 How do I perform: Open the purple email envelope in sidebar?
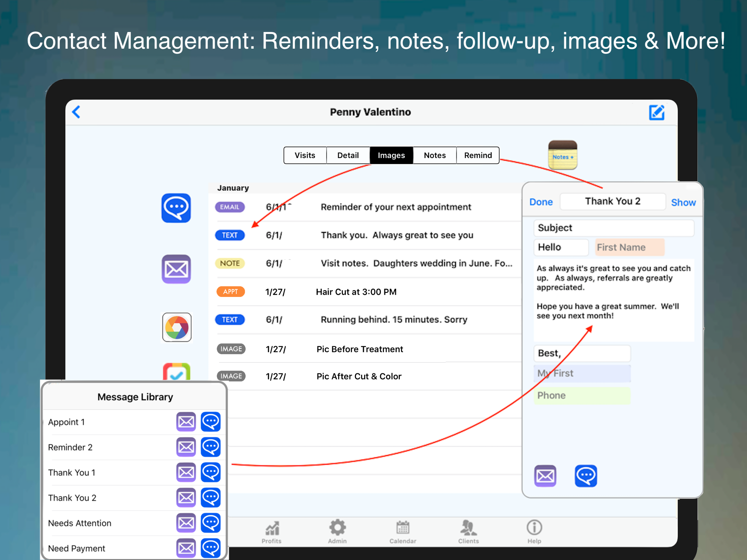[176, 269]
